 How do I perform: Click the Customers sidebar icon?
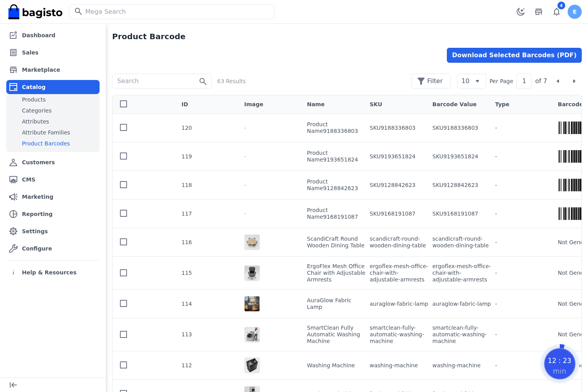[x=13, y=162]
